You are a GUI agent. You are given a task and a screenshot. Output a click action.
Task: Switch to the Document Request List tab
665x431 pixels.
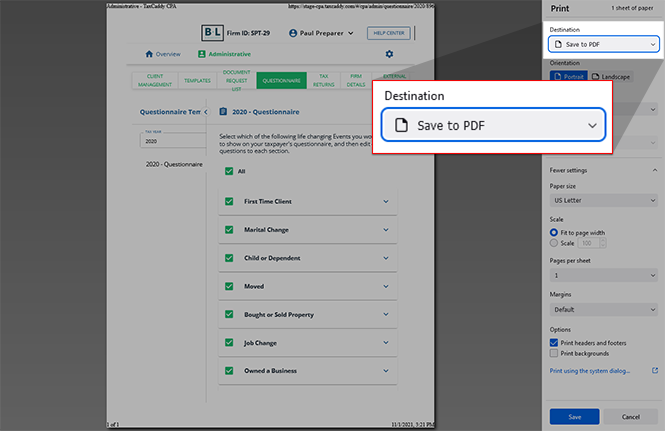(236, 80)
